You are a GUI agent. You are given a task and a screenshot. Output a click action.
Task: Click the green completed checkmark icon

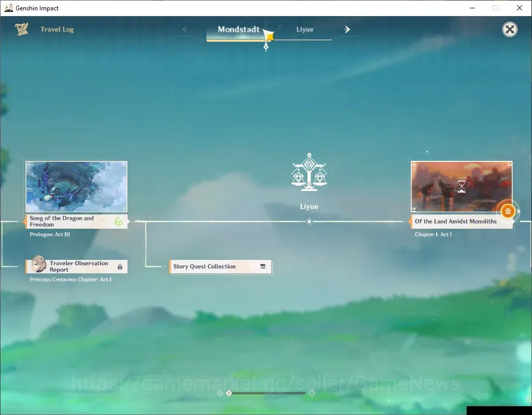[119, 222]
